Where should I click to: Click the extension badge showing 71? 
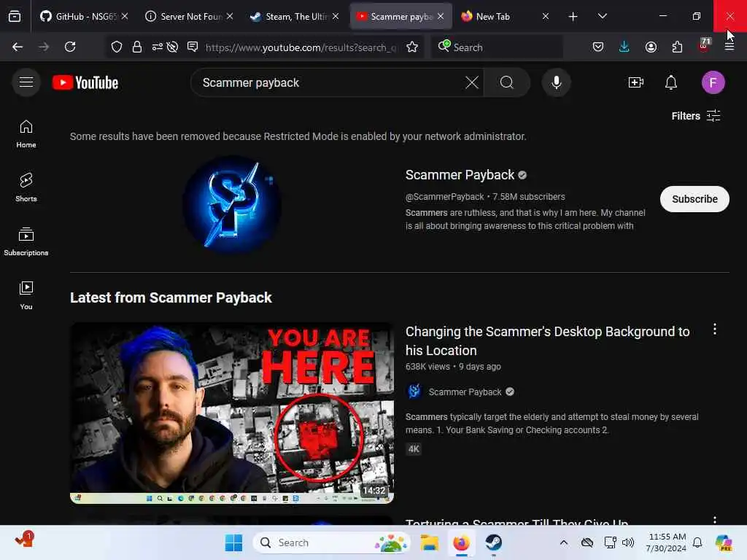coord(704,46)
